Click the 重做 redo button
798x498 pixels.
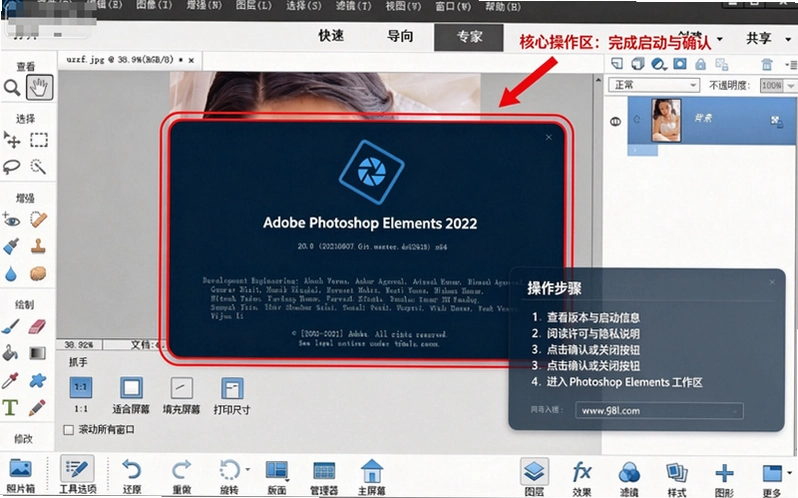click(x=181, y=476)
